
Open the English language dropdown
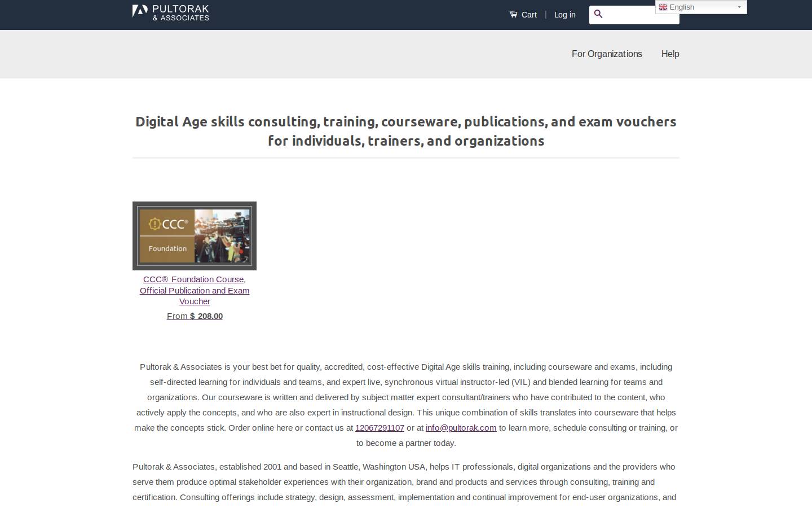coord(701,7)
